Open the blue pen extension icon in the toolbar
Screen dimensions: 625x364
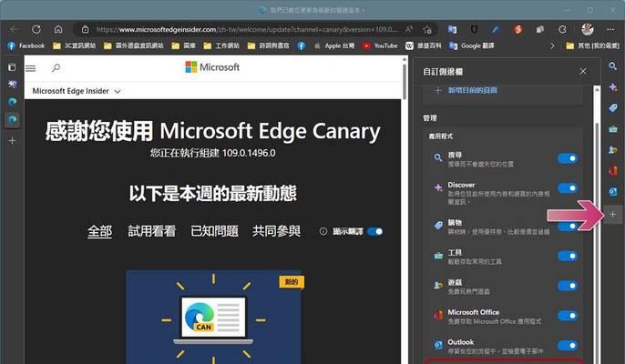(496, 29)
